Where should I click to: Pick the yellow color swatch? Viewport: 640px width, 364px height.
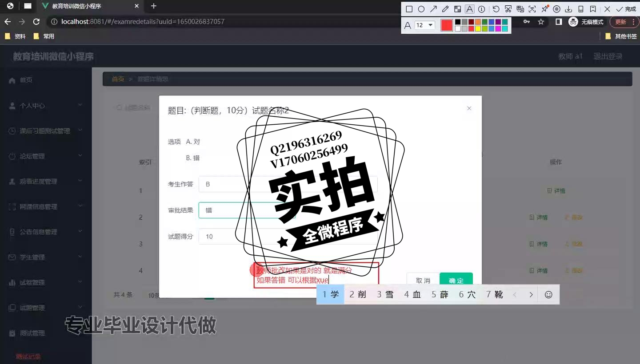coord(478,29)
